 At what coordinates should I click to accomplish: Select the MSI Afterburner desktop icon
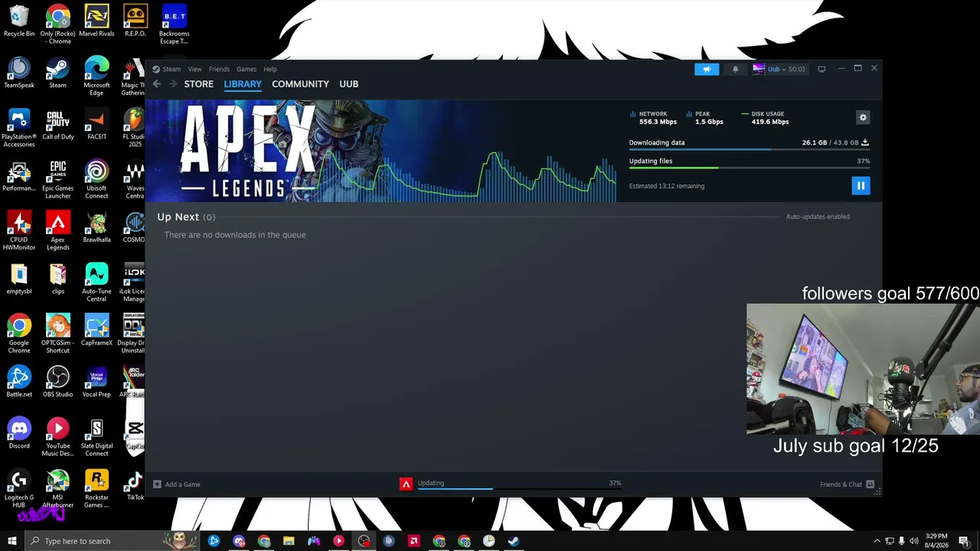(x=57, y=488)
